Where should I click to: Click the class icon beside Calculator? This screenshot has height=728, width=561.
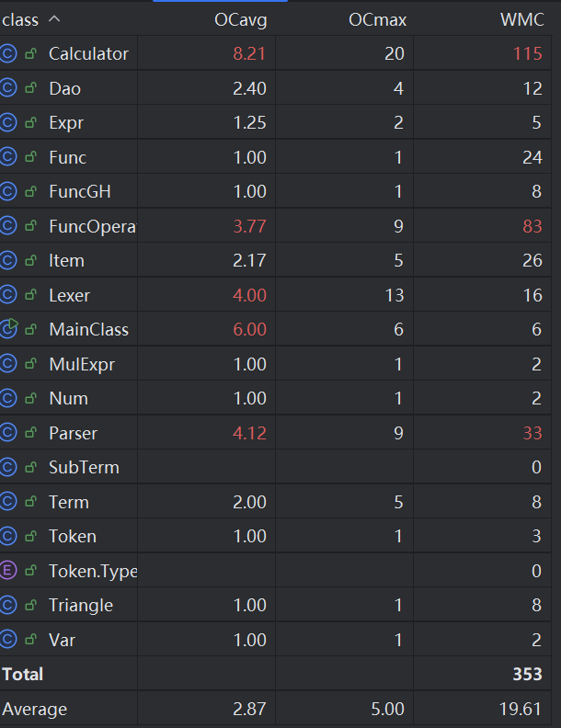coord(9,53)
